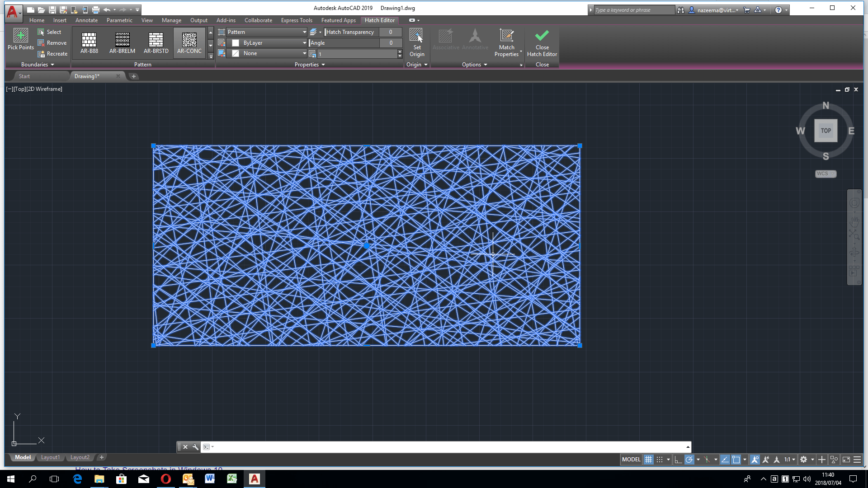Switch to the Layout1 tab
The width and height of the screenshot is (868, 488).
[x=50, y=457]
